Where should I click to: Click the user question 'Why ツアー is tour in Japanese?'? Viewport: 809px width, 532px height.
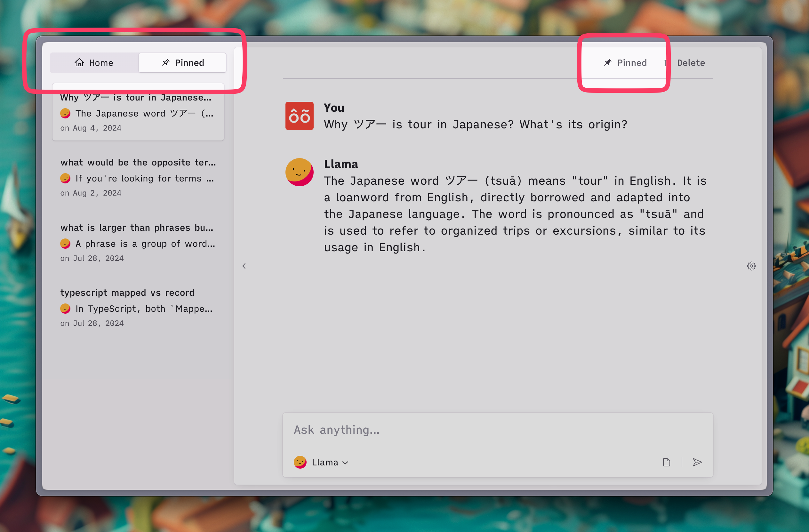[419, 125]
